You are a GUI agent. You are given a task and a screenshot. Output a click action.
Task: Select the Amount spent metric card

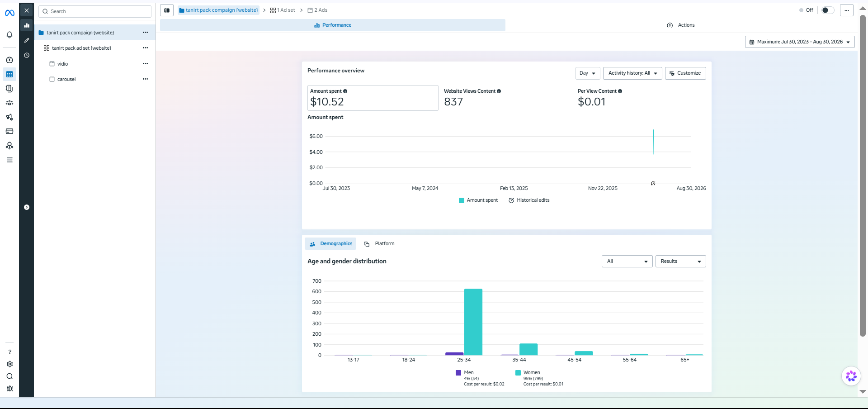click(373, 98)
